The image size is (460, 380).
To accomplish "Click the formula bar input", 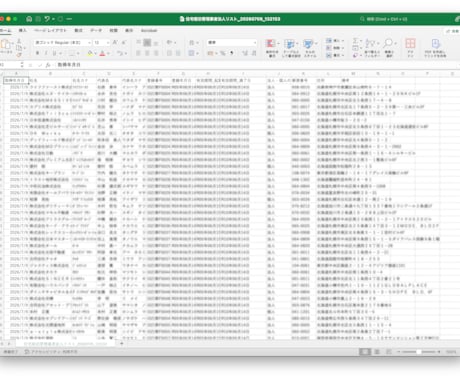I will [x=257, y=65].
